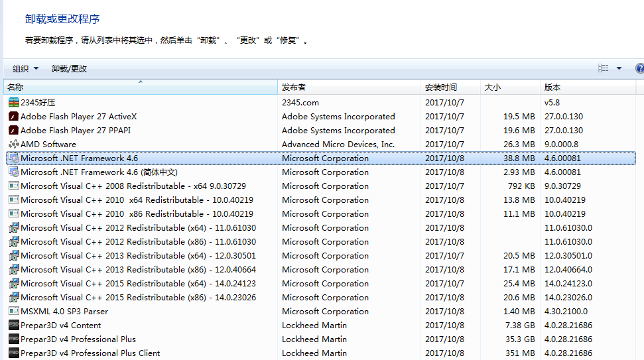Select Visual C++ 2010 x86 Redistributable name
Viewport: 644px width, 360px height.
137,214
